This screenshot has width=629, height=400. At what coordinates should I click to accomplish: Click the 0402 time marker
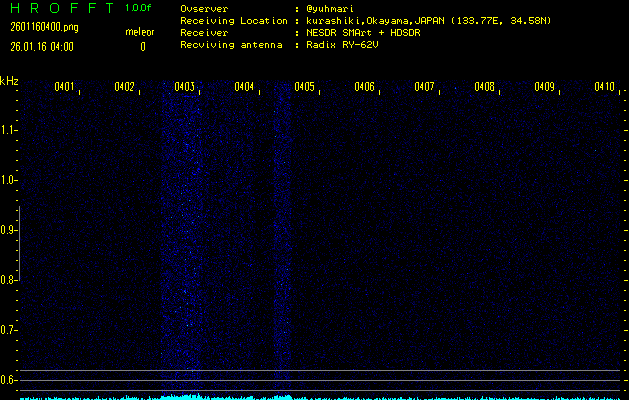click(x=124, y=87)
